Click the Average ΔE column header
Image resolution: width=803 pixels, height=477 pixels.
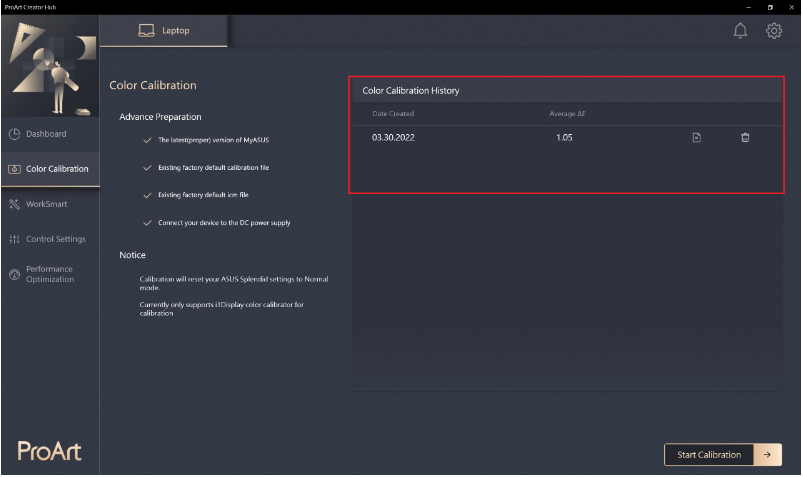pos(567,114)
